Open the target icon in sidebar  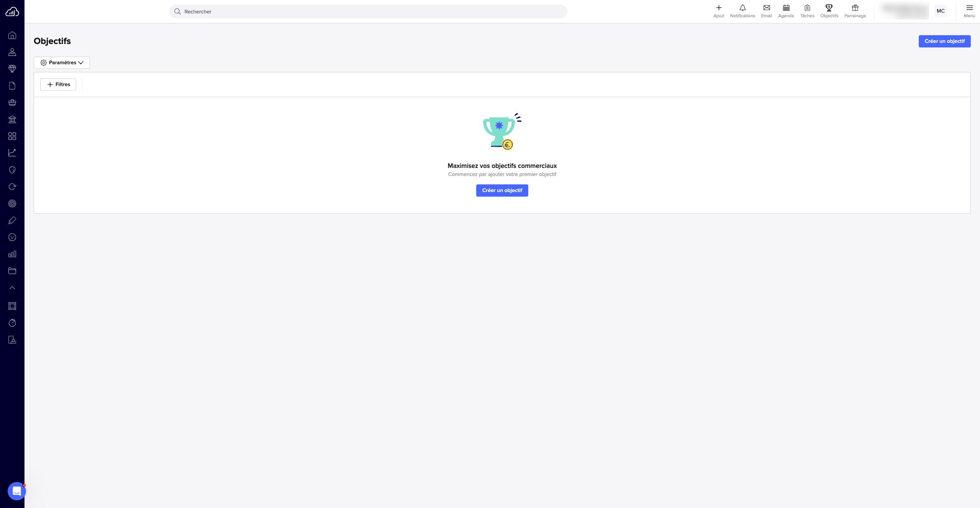tap(12, 204)
